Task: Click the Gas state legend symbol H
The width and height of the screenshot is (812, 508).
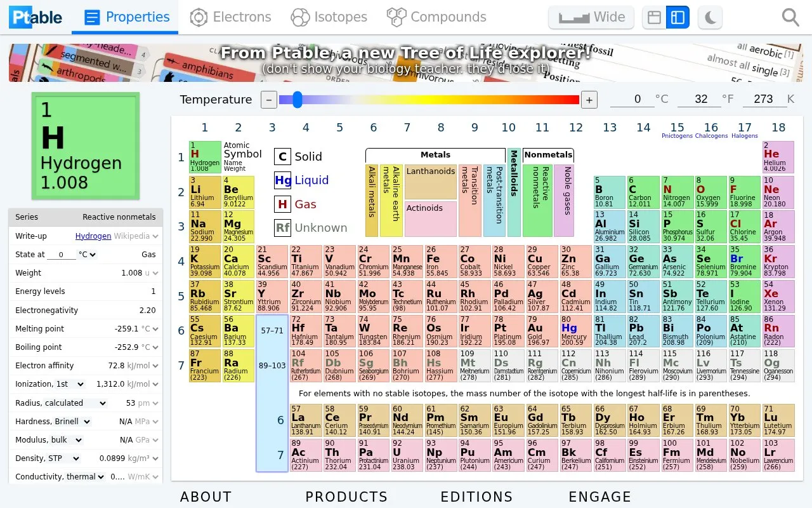Action: coord(282,204)
